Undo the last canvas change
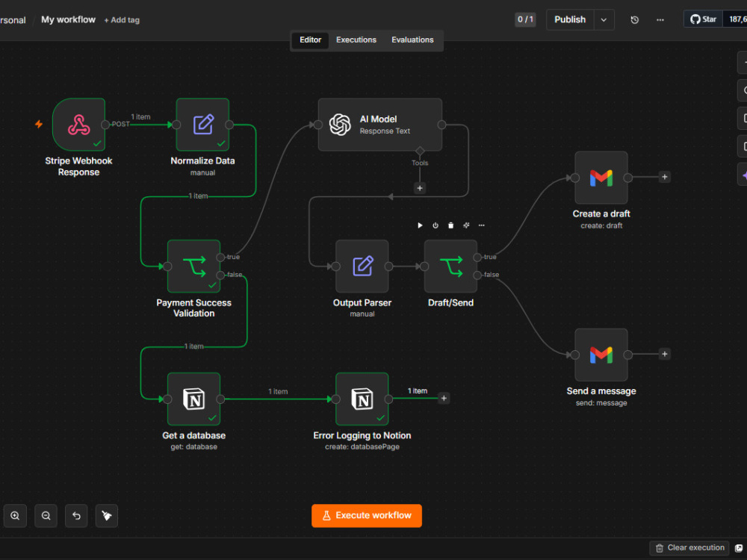 click(x=76, y=516)
